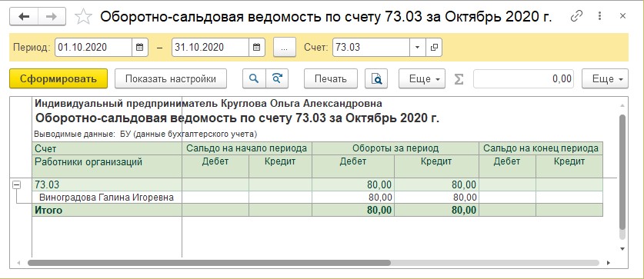Open the three-dot window menu
The image size is (644, 279).
click(599, 16)
